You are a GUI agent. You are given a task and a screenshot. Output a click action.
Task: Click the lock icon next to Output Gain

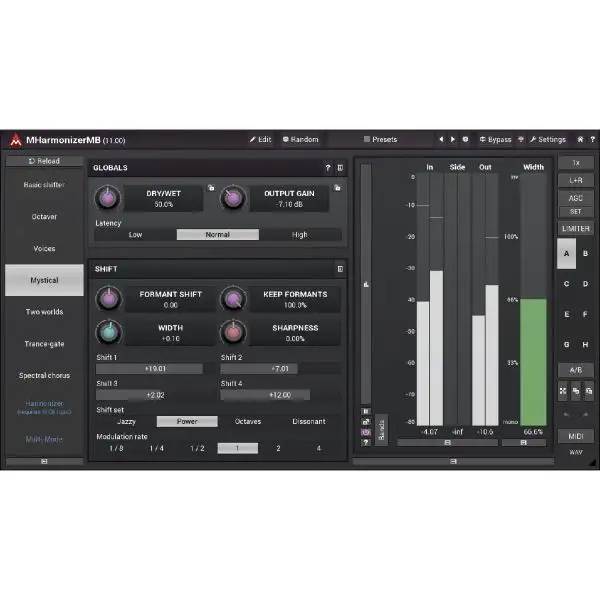coord(338,187)
